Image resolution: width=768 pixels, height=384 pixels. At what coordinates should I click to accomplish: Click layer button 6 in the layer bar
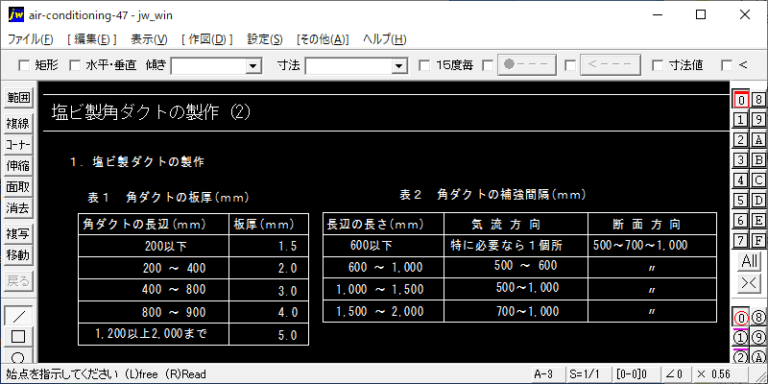coord(741,220)
